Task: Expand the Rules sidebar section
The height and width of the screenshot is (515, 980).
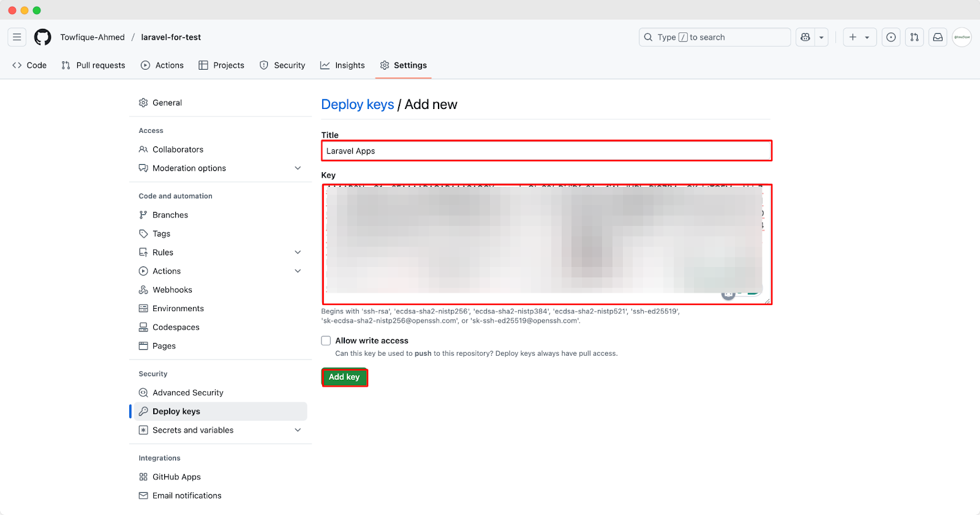Action: (x=298, y=252)
